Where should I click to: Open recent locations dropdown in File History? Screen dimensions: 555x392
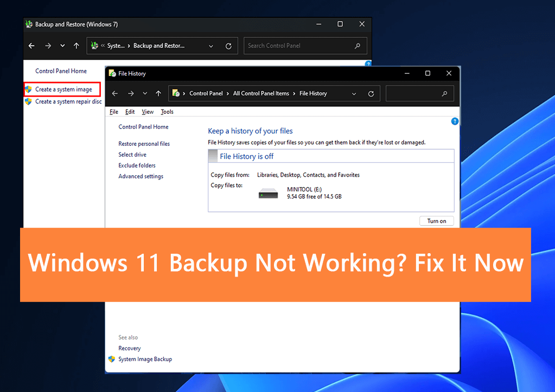pyautogui.click(x=145, y=93)
